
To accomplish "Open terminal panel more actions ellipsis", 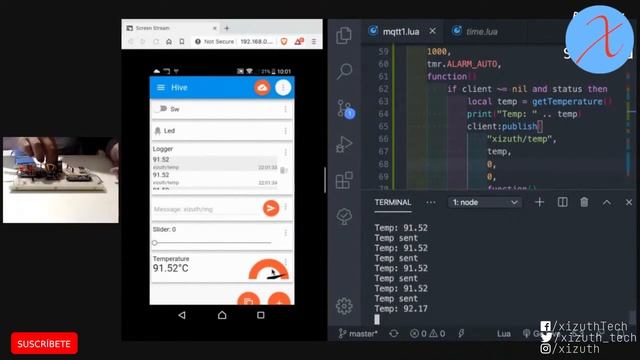I will tap(431, 202).
